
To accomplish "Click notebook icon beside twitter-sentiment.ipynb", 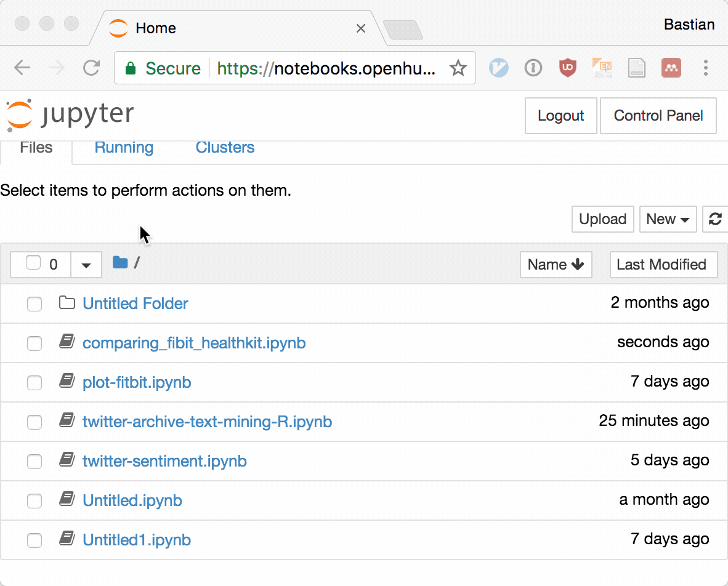I will pos(67,460).
